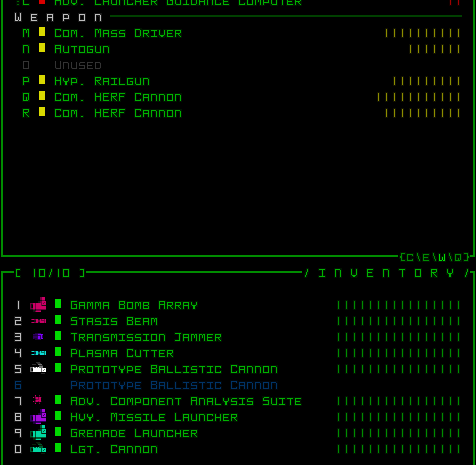Toggle the Hyp. Railgun yellow state box
The width and height of the screenshot is (476, 465).
(42, 80)
